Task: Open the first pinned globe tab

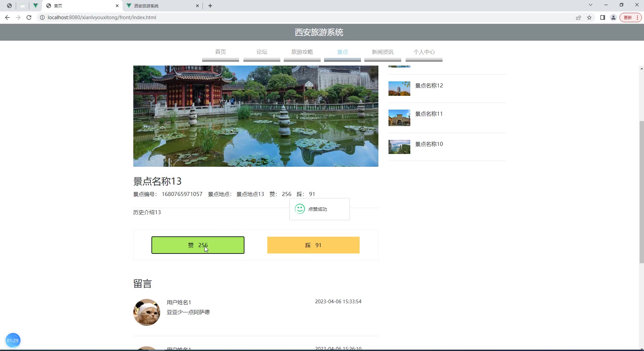Action: point(9,6)
